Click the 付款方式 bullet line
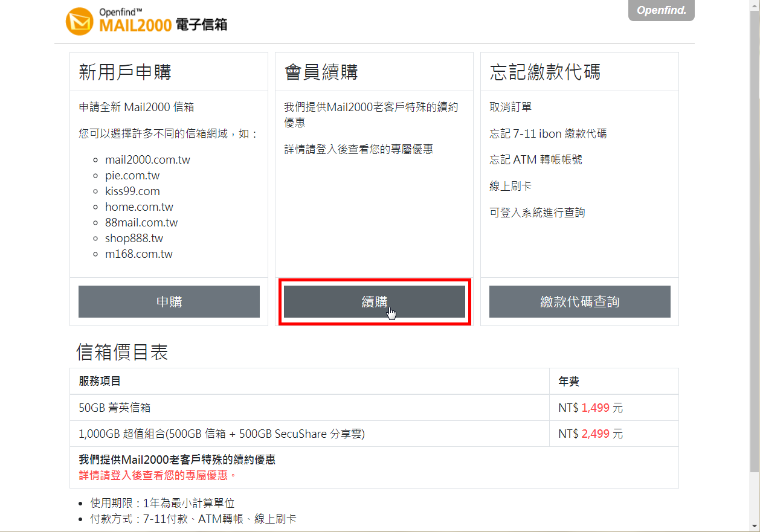Viewport: 760px width, 532px height. [x=193, y=519]
